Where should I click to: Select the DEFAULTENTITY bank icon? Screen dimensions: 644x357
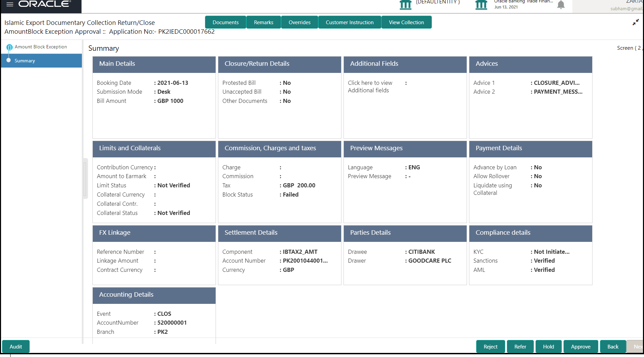coord(404,4)
